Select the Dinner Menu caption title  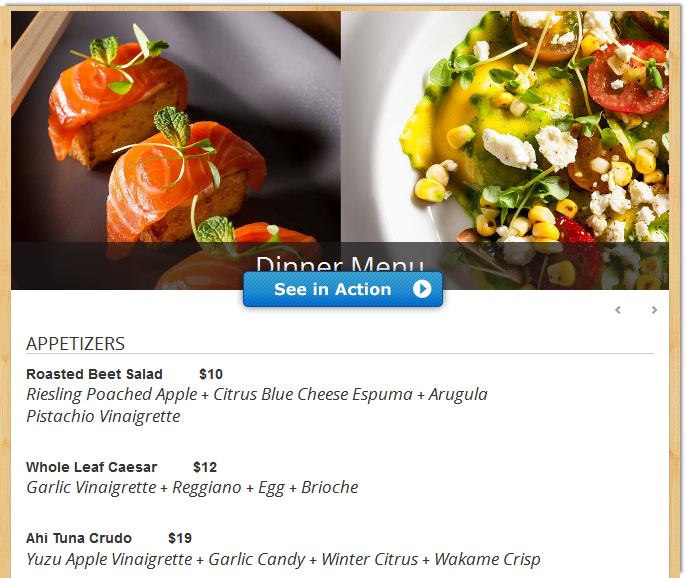pos(340,264)
